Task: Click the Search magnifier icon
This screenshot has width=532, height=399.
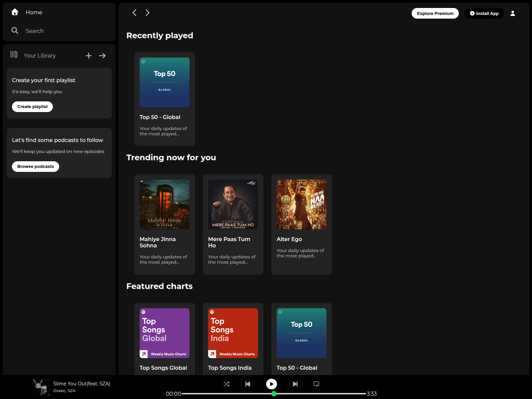Action: coord(15,31)
